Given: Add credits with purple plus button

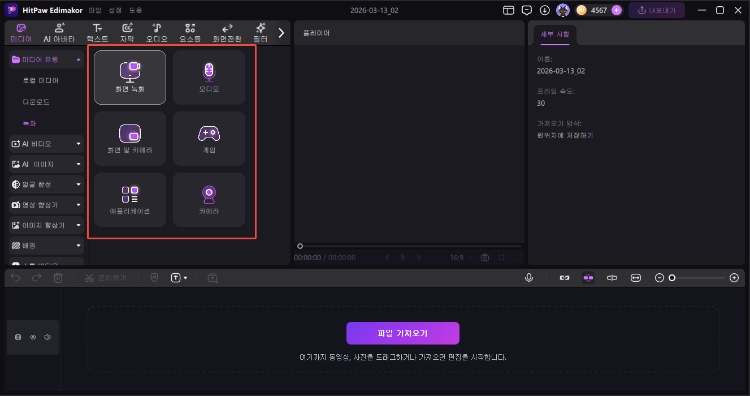Looking at the screenshot, I should coord(617,10).
